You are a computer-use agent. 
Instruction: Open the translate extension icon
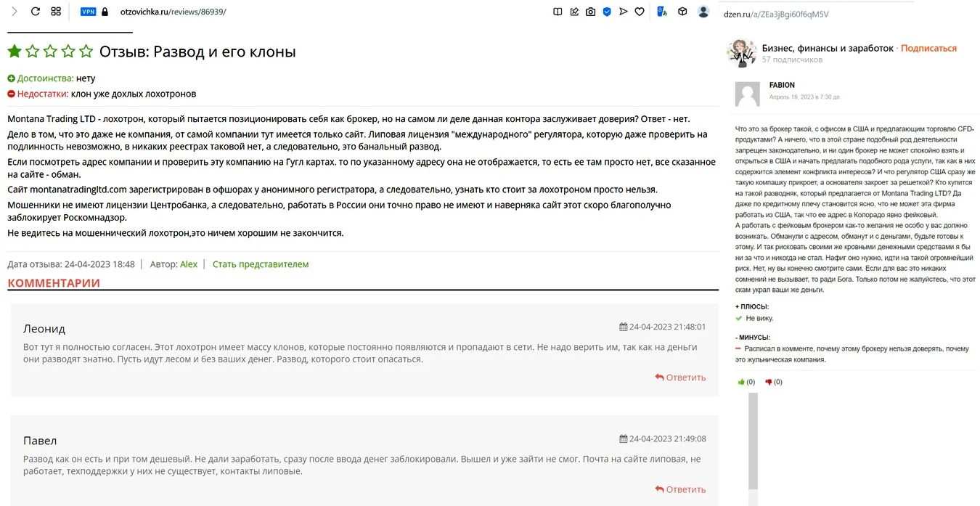[661, 12]
